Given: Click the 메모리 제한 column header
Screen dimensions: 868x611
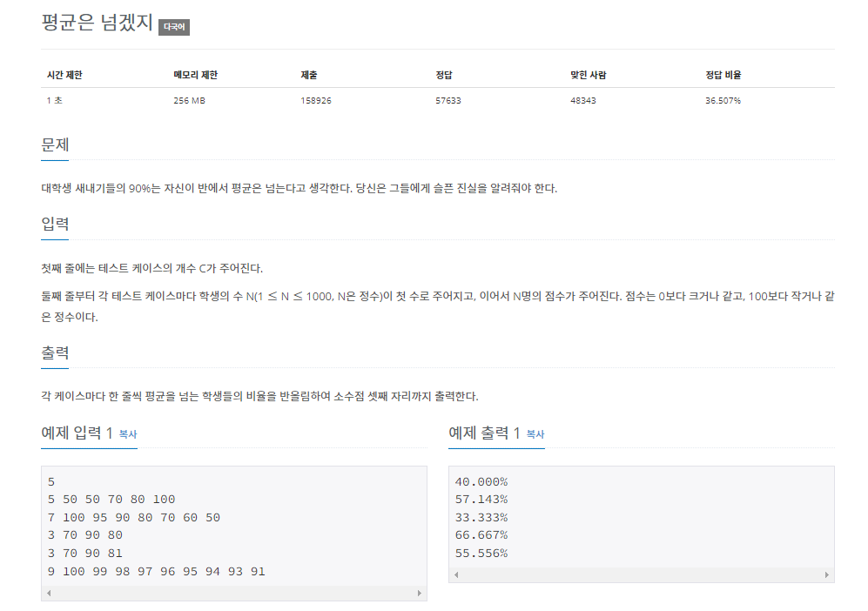Looking at the screenshot, I should 195,75.
